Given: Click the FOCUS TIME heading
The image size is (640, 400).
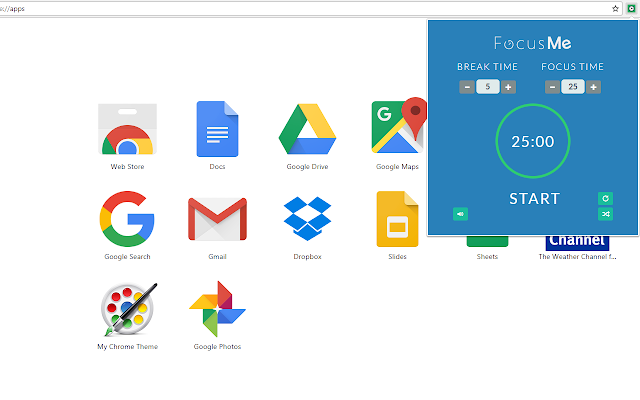Looking at the screenshot, I should coord(572,67).
